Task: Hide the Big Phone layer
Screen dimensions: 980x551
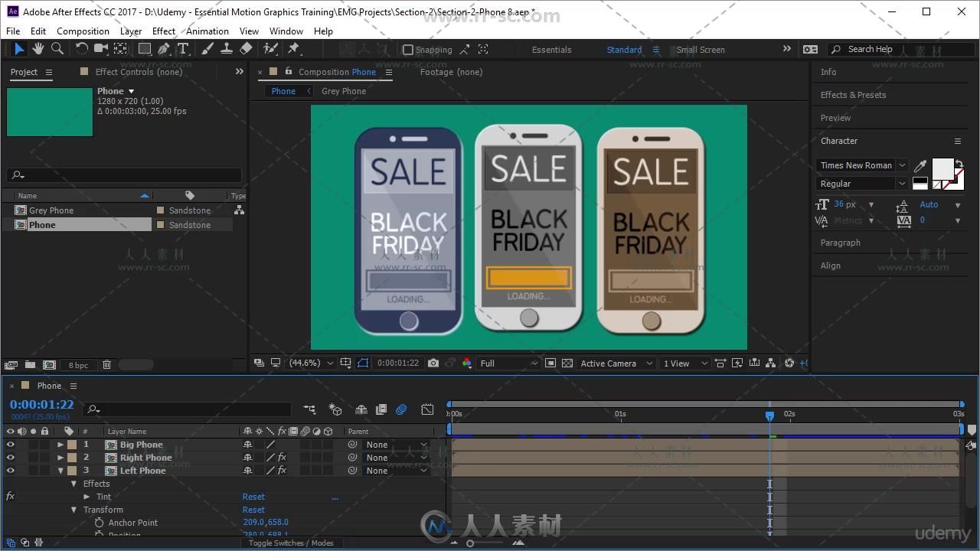Action: (x=10, y=445)
